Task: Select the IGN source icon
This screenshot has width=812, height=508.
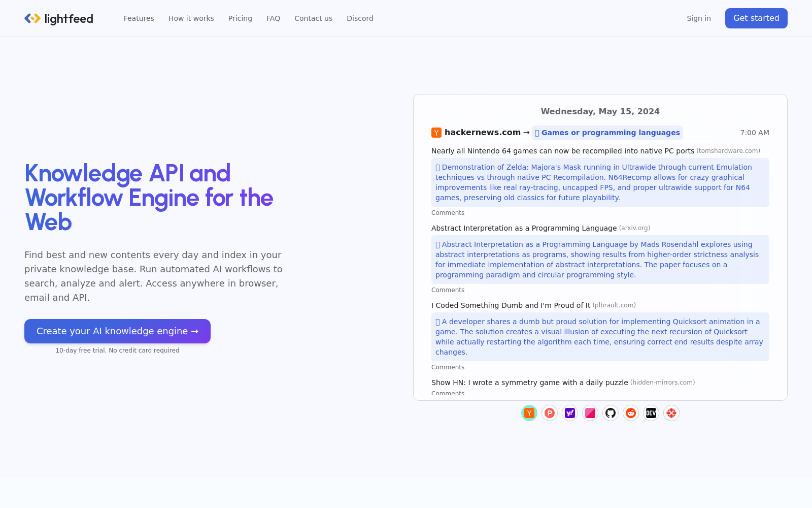Action: 671,413
